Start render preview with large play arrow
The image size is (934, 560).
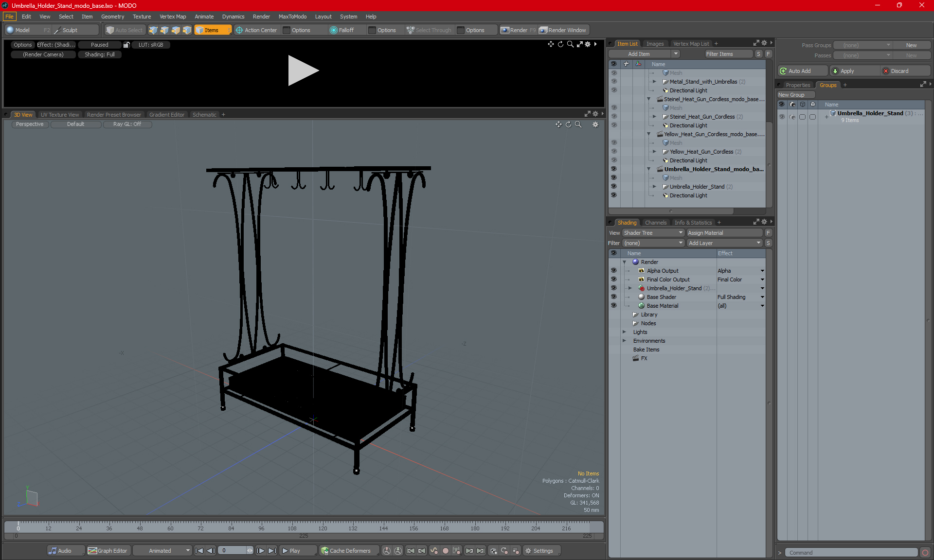point(303,70)
